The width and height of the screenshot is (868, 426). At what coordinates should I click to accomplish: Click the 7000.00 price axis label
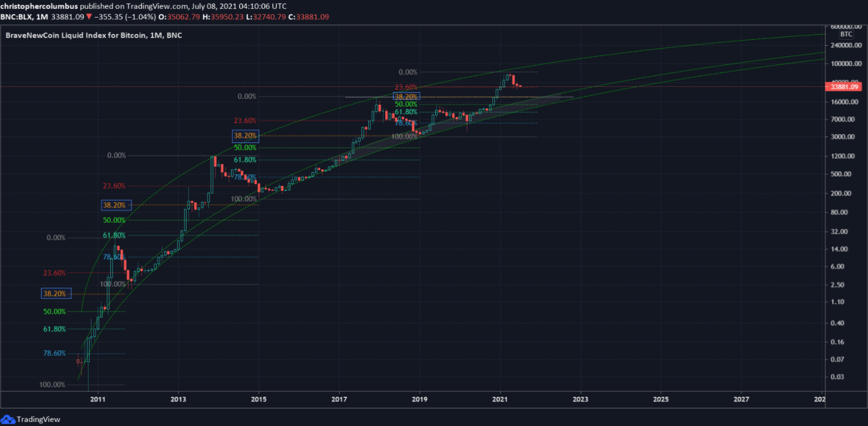[x=843, y=120]
